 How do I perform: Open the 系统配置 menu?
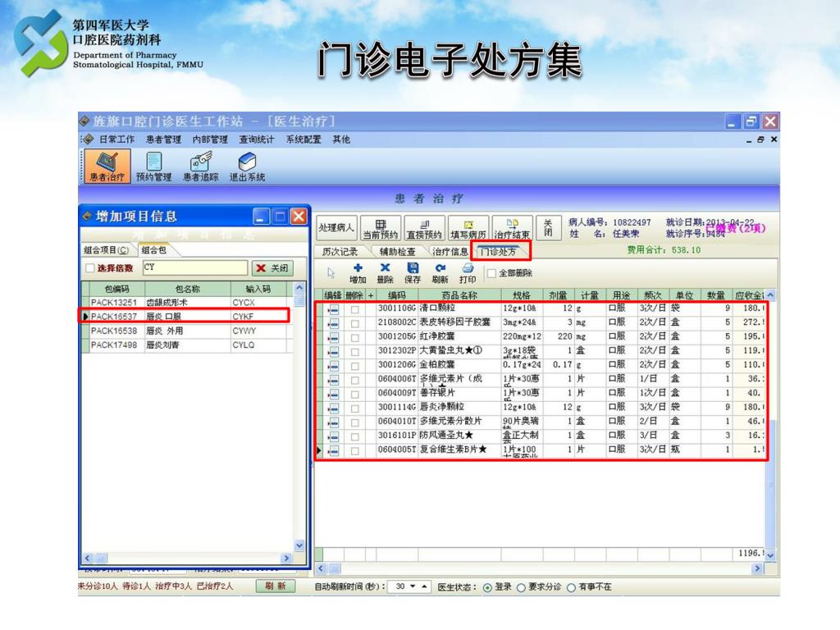(304, 139)
